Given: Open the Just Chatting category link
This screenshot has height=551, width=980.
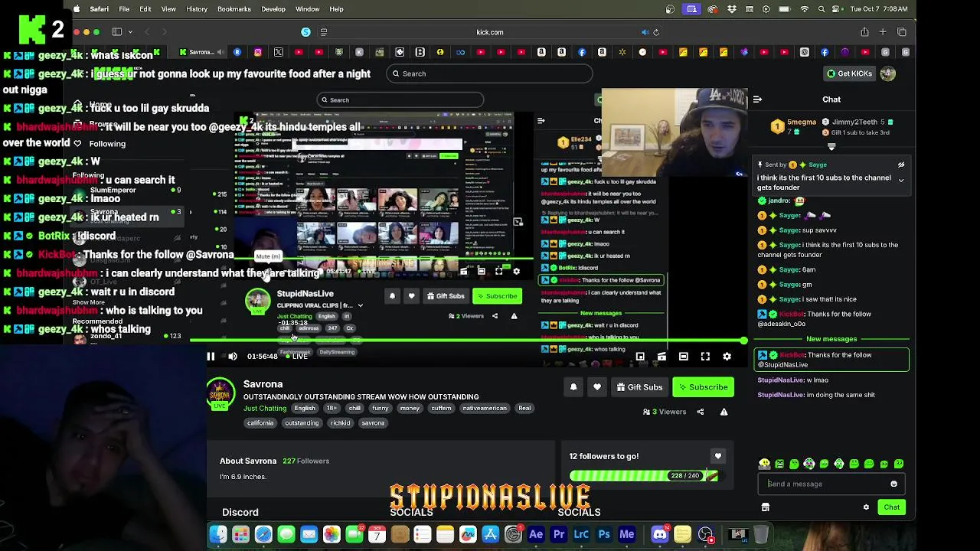Looking at the screenshot, I should (265, 408).
